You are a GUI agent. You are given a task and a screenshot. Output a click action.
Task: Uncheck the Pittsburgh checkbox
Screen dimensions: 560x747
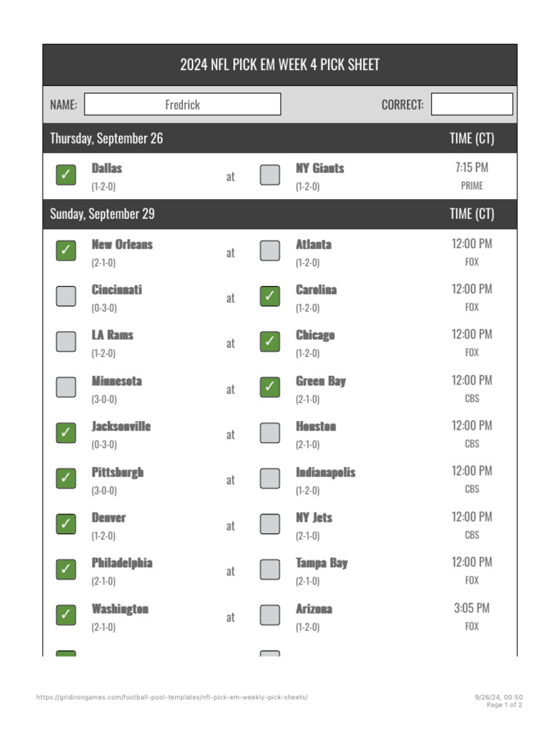point(66,479)
